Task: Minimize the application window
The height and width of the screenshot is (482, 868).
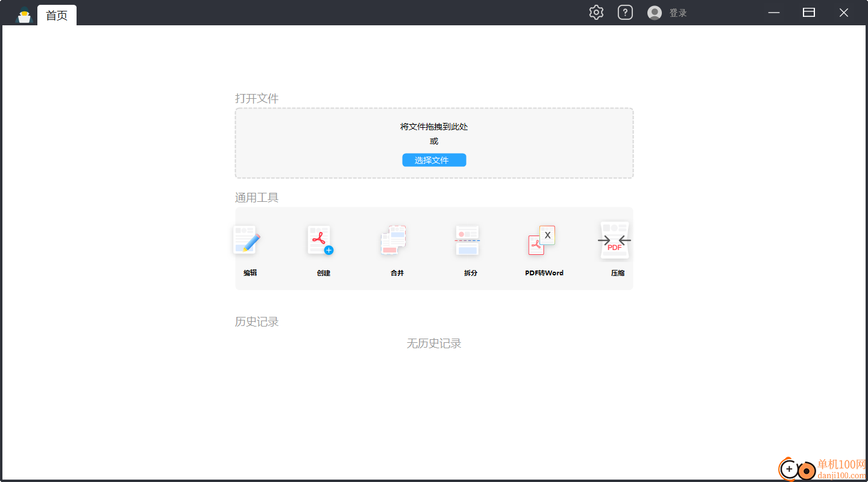Action: pos(774,13)
